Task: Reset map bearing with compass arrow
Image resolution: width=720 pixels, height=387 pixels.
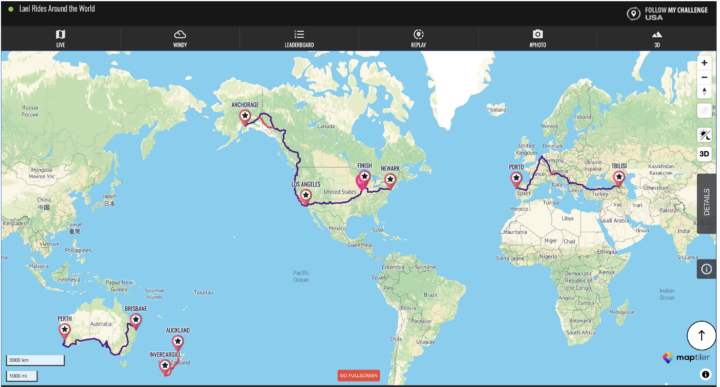Action: click(x=704, y=91)
